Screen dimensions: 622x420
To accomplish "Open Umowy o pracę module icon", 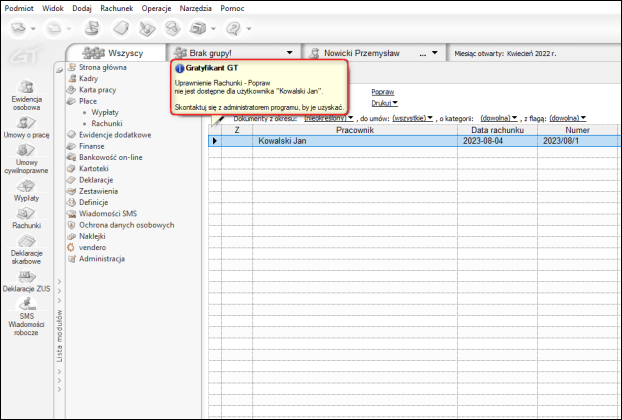I will [x=26, y=127].
